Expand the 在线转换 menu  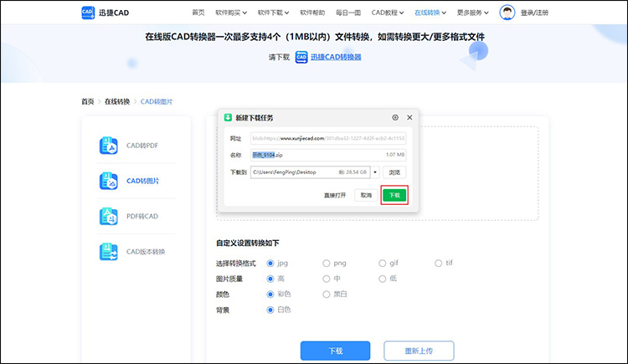(x=430, y=13)
